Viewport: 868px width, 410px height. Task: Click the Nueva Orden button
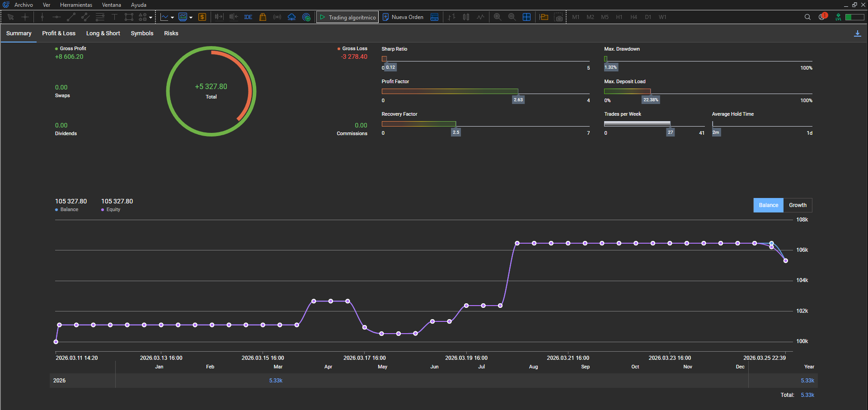click(403, 17)
